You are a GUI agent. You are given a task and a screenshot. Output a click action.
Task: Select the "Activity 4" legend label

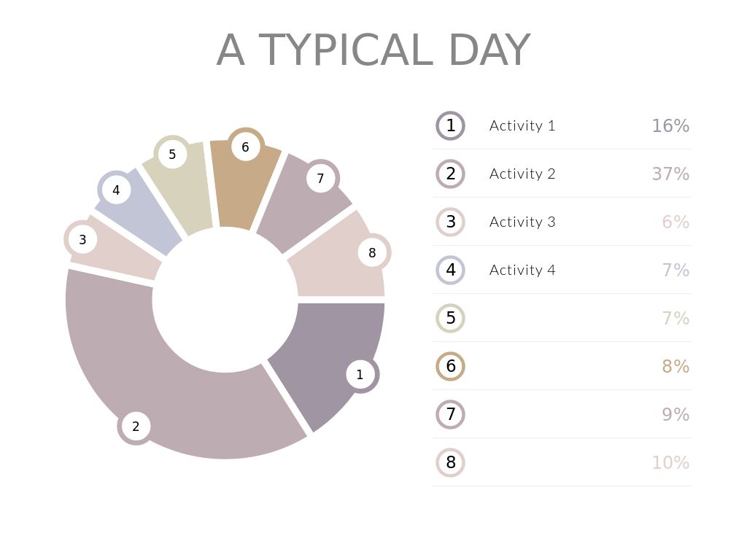[x=522, y=270]
